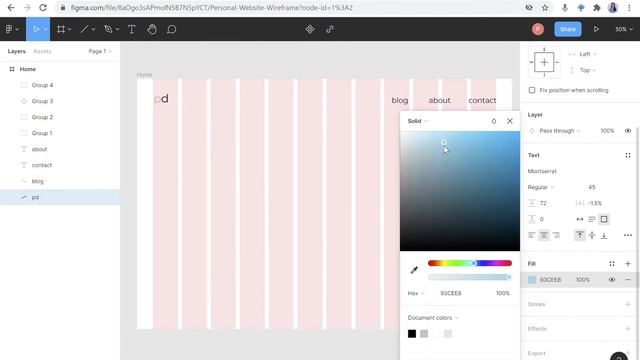Add an effect
Viewport: 640px width, 360px height.
[x=628, y=329]
